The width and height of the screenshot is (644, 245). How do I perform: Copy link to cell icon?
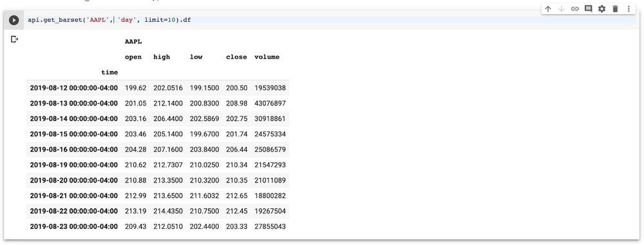[575, 8]
